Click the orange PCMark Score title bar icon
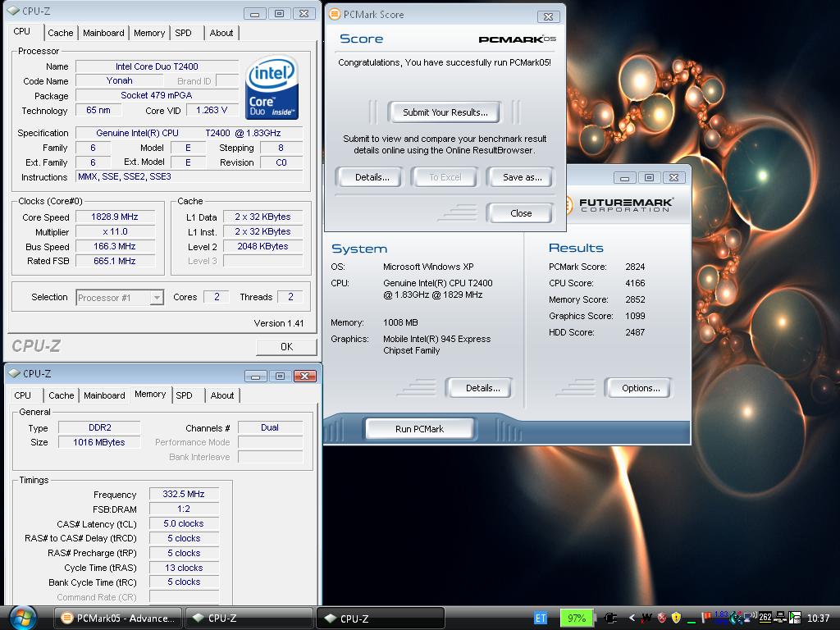This screenshot has width=840, height=630. click(x=335, y=14)
